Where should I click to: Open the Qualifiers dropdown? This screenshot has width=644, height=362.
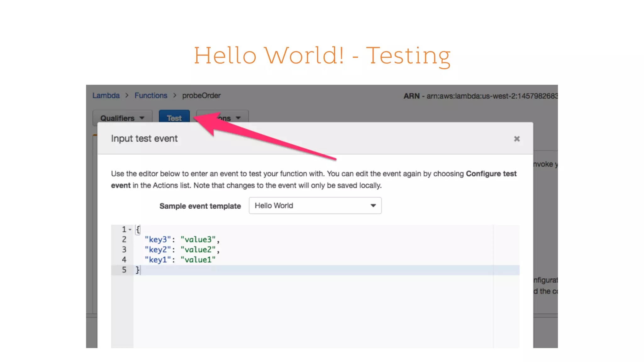(122, 118)
